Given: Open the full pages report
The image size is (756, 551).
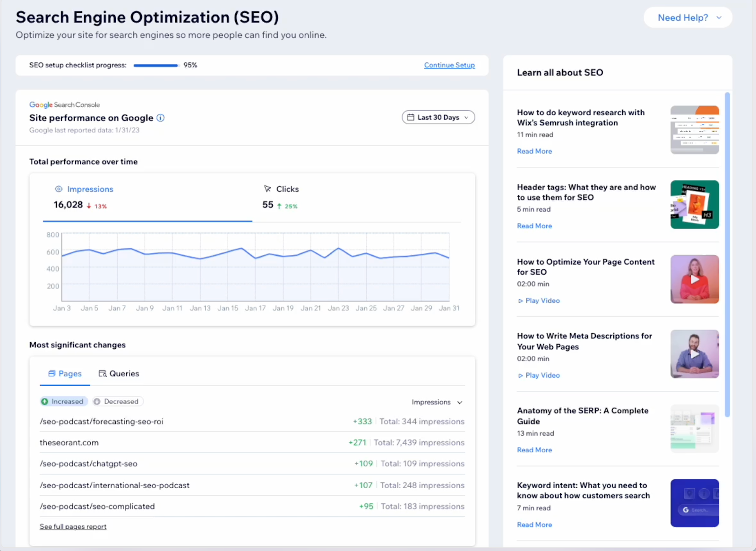Looking at the screenshot, I should tap(73, 526).
